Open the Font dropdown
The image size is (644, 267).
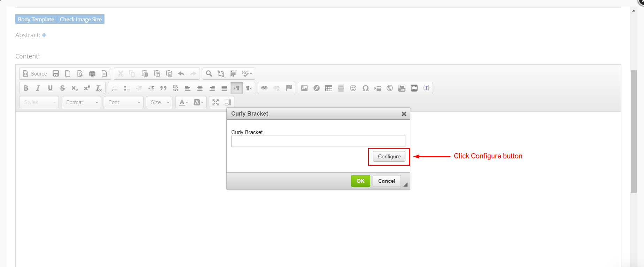124,102
